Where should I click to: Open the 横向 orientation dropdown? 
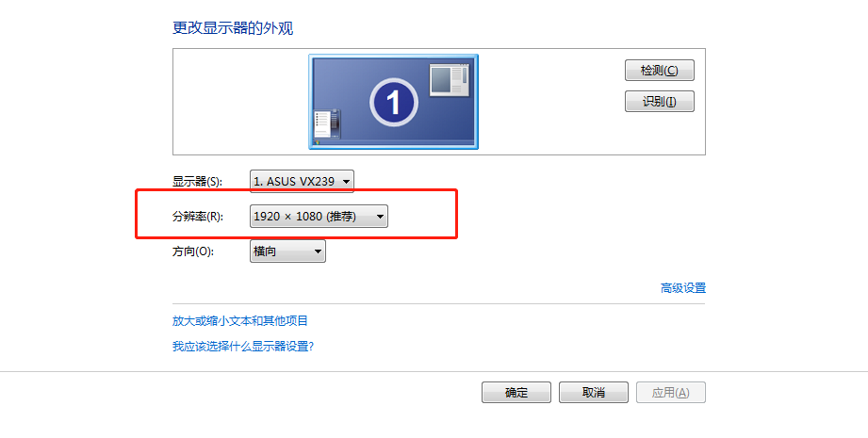pos(287,251)
